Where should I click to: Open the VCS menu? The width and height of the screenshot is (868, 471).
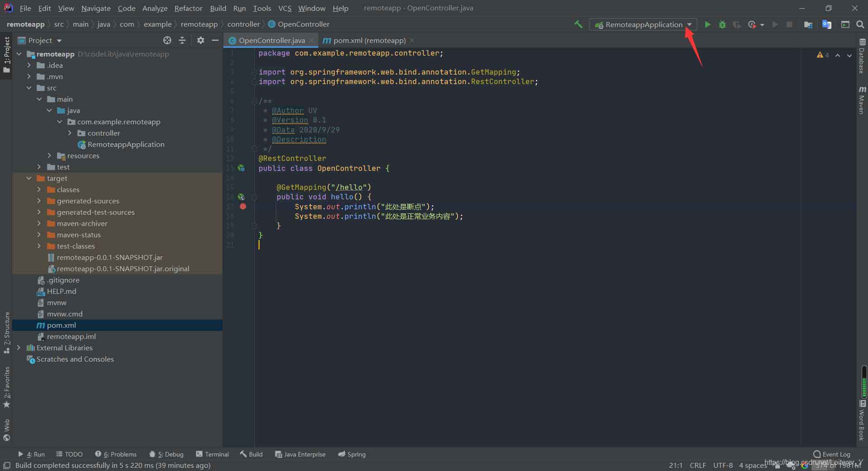coord(284,8)
